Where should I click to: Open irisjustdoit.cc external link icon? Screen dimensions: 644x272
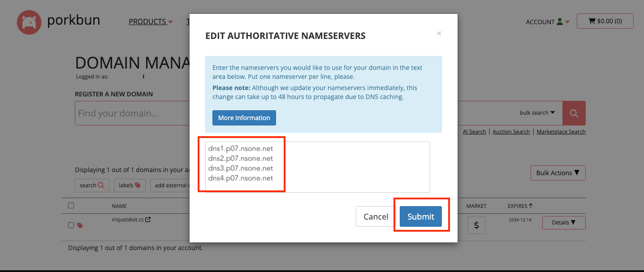coord(148,220)
